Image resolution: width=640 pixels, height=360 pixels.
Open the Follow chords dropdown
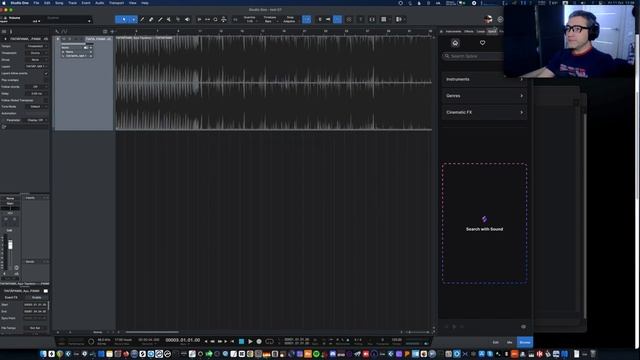pyautogui.click(x=36, y=87)
